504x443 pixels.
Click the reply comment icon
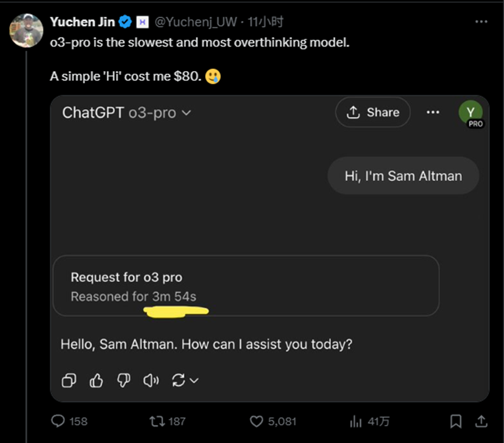click(x=58, y=421)
